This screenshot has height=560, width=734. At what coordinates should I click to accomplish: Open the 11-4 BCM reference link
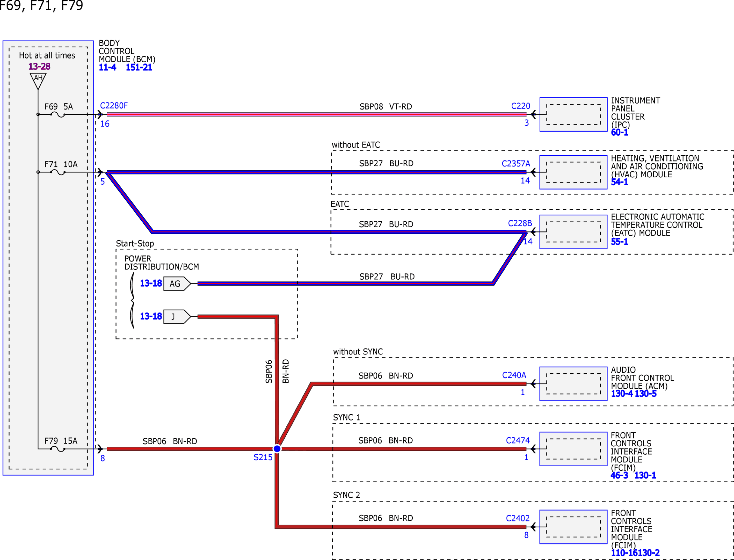coord(108,68)
